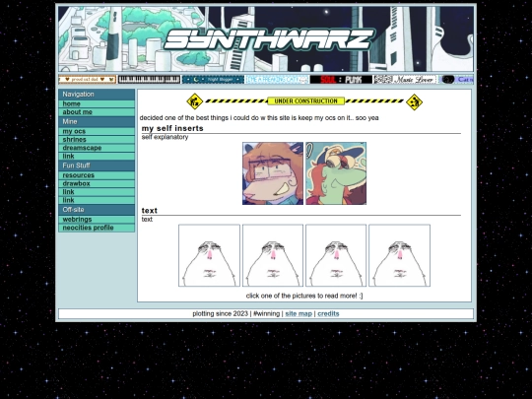This screenshot has height=399, width=532.
Task: Go to the about me page
Action: pyautogui.click(x=97, y=112)
